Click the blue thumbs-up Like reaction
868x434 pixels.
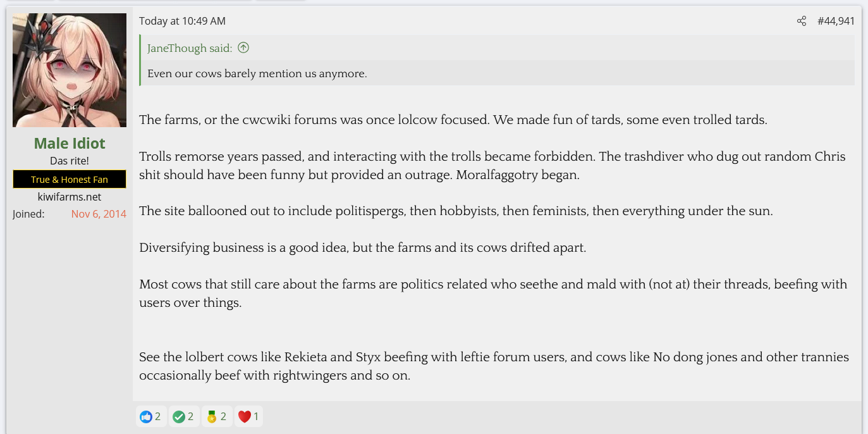point(146,417)
